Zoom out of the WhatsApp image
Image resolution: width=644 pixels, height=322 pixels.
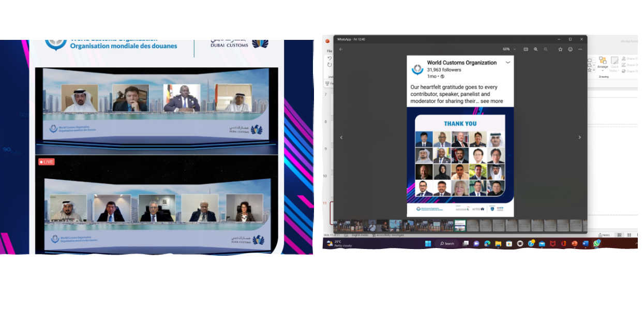pos(546,49)
